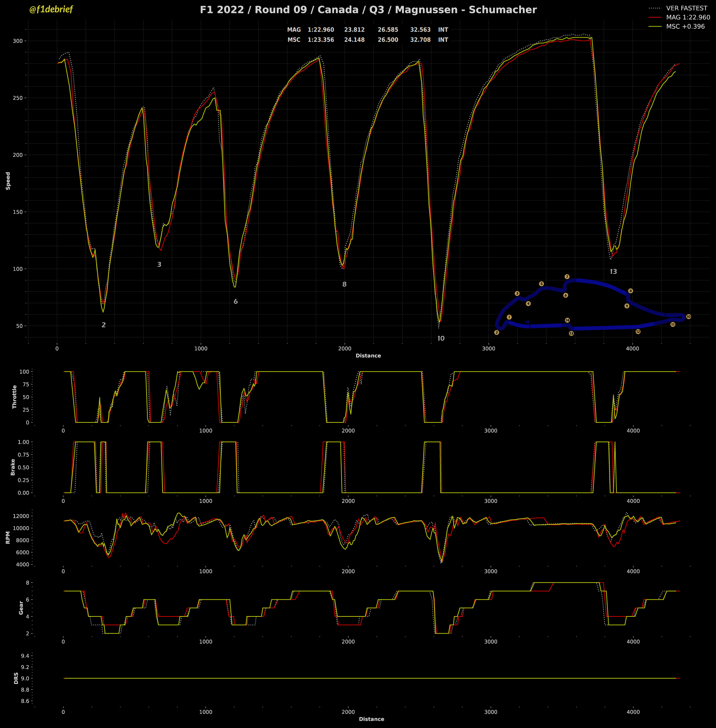Click the Speed y-axis label
This screenshot has width=716, height=728.
click(x=8, y=181)
